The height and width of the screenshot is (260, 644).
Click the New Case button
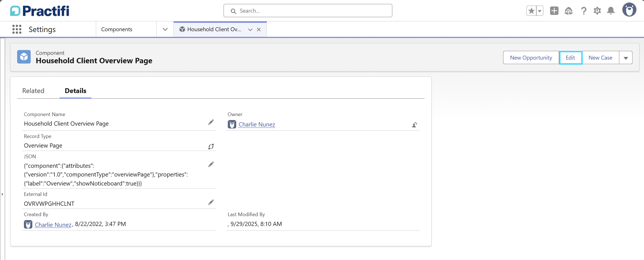tap(600, 58)
